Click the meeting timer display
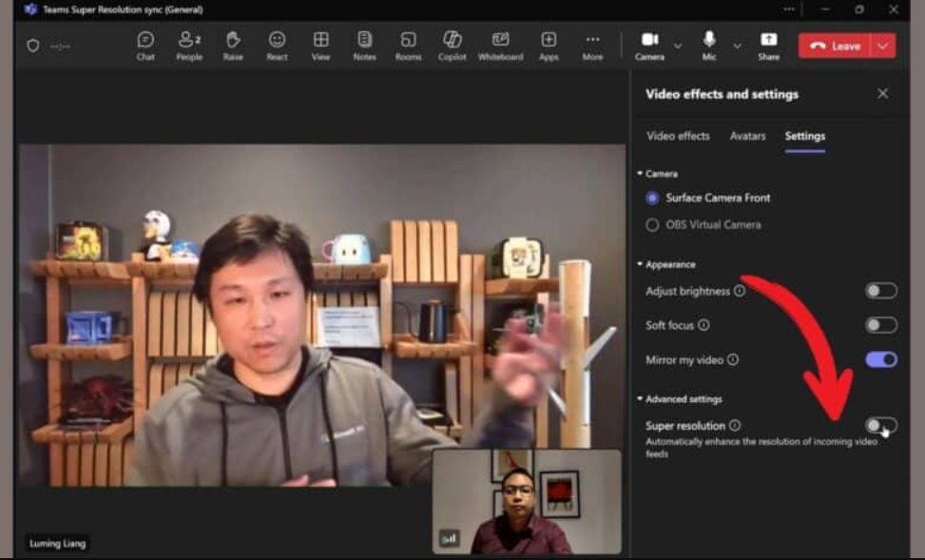This screenshot has width=925, height=560. (60, 46)
